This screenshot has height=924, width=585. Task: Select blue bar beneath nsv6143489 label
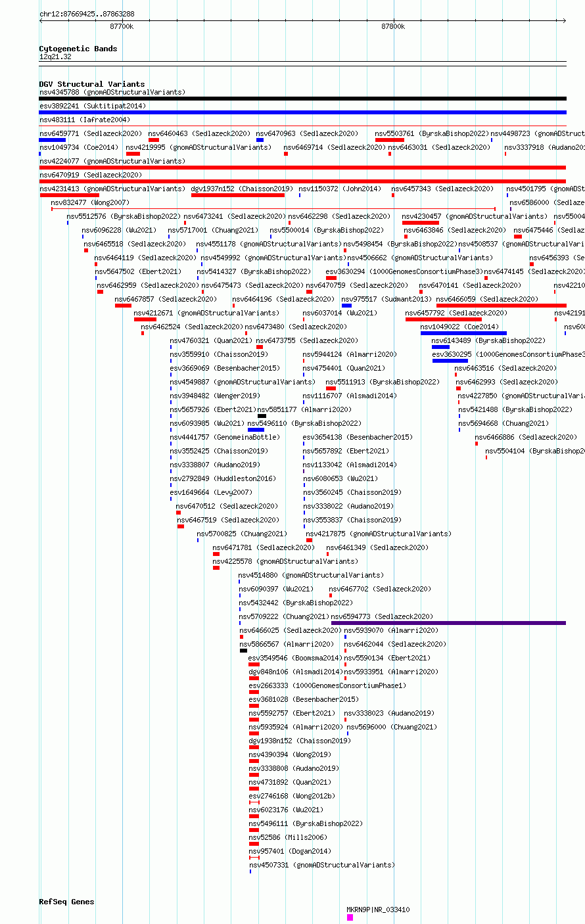(440, 347)
